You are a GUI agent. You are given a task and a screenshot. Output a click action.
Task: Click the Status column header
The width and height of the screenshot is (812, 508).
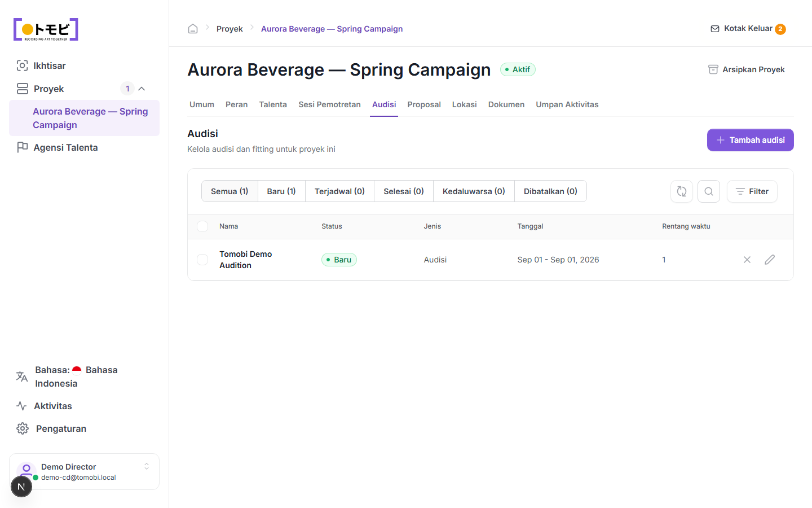pos(332,226)
